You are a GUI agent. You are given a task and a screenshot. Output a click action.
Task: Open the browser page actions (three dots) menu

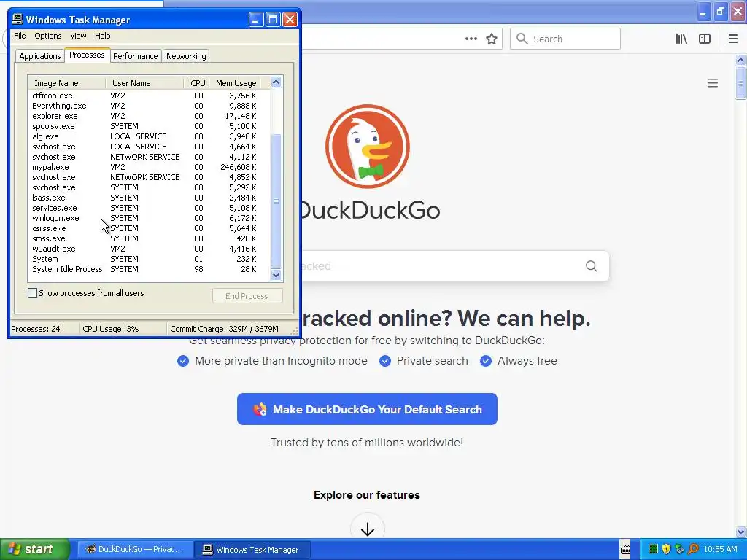click(x=471, y=39)
